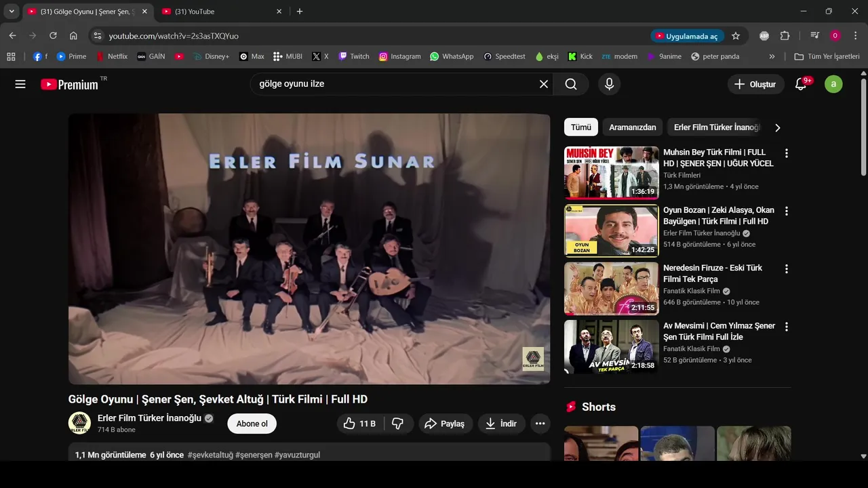The width and height of the screenshot is (868, 488).
Task: Open Oyun Bozan video thumbnail
Action: [611, 230]
